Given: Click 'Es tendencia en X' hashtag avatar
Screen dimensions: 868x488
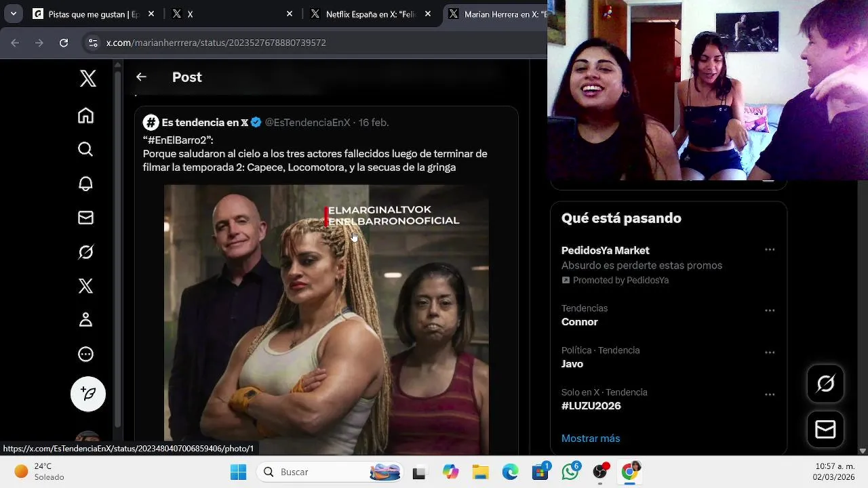Looking at the screenshot, I should pos(151,123).
